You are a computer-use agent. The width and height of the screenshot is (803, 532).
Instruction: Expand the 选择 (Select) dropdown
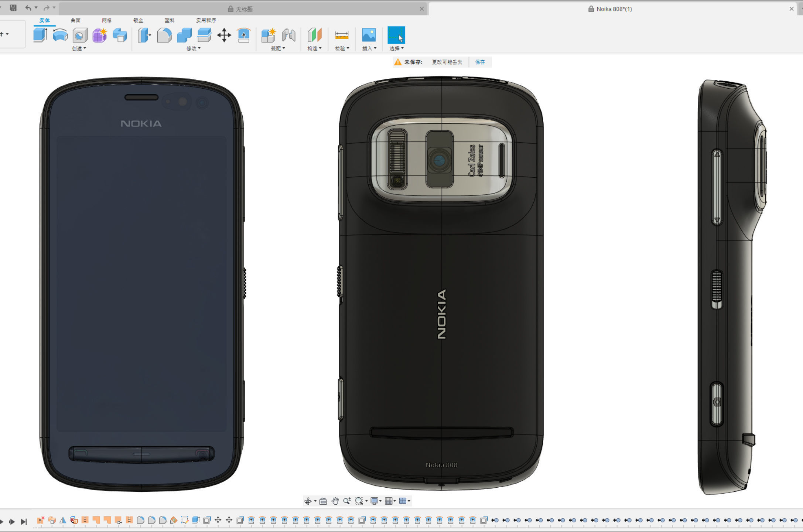tap(397, 48)
